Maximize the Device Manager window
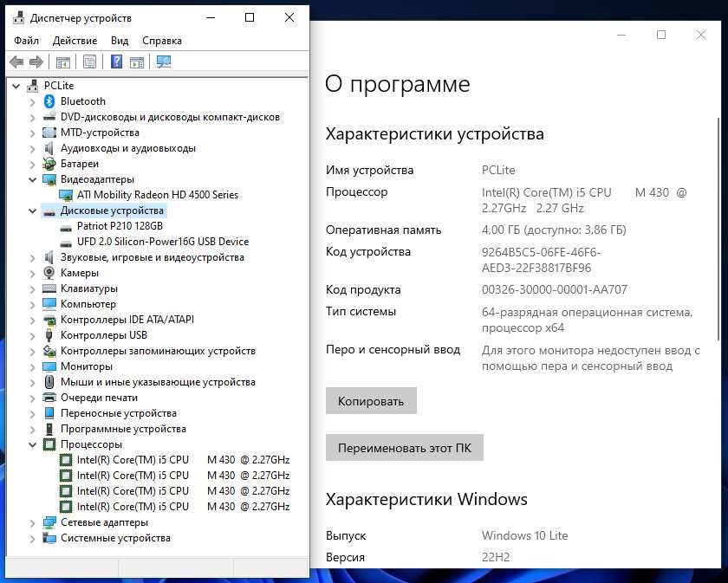This screenshot has height=583, width=728. click(x=250, y=17)
